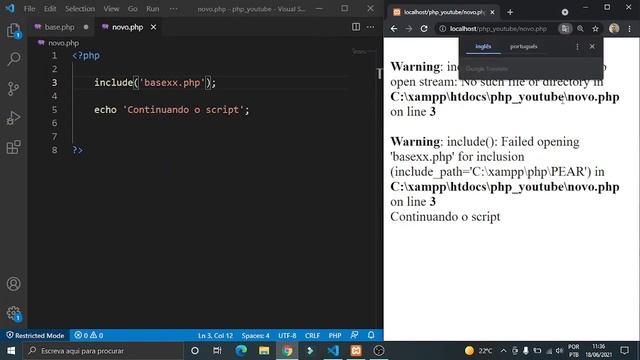Open the Accounts menu in VS Code

[x=13, y=284]
